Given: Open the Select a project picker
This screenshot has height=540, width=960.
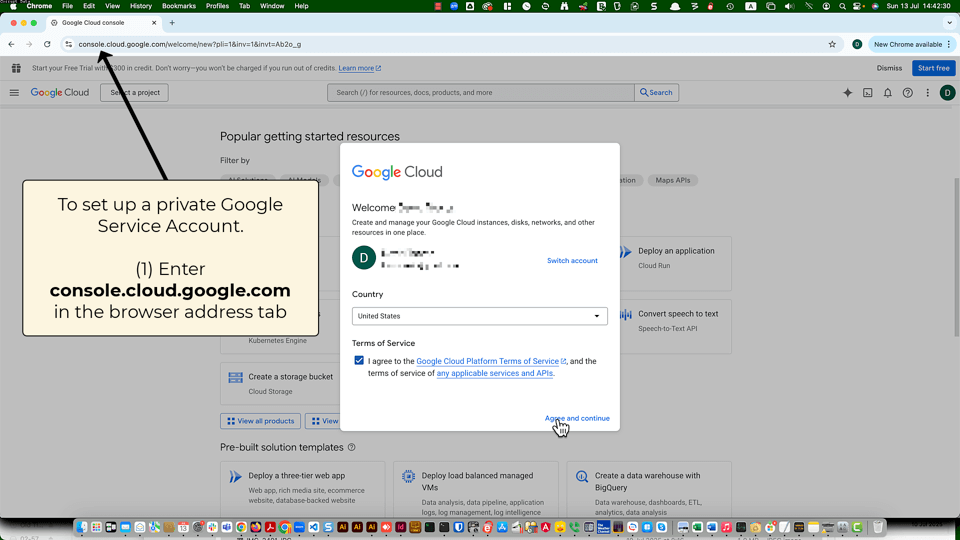Looking at the screenshot, I should [x=135, y=92].
